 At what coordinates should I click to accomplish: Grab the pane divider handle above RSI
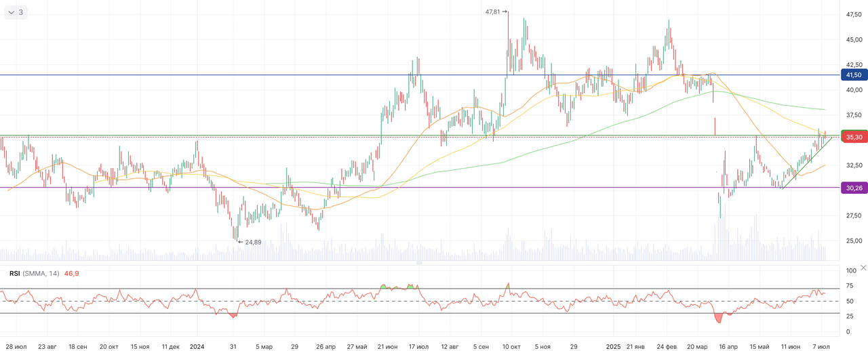click(419, 262)
